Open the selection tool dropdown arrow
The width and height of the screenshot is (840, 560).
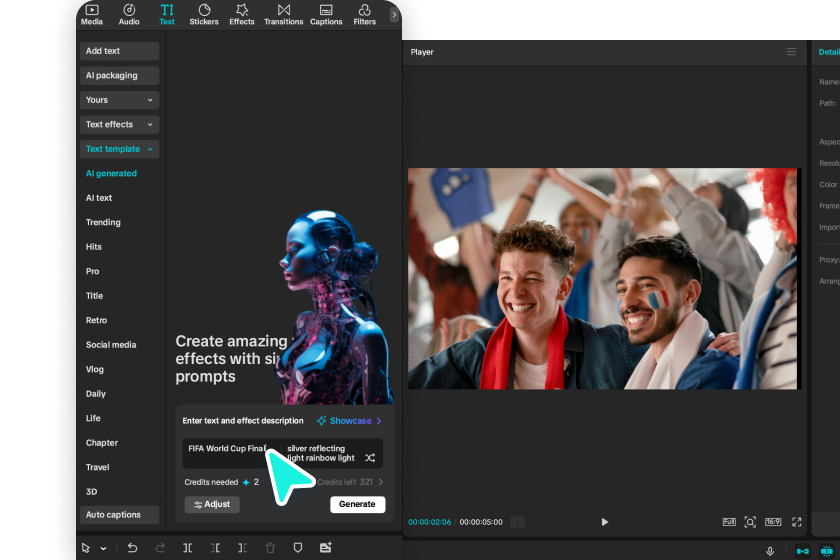click(103, 548)
